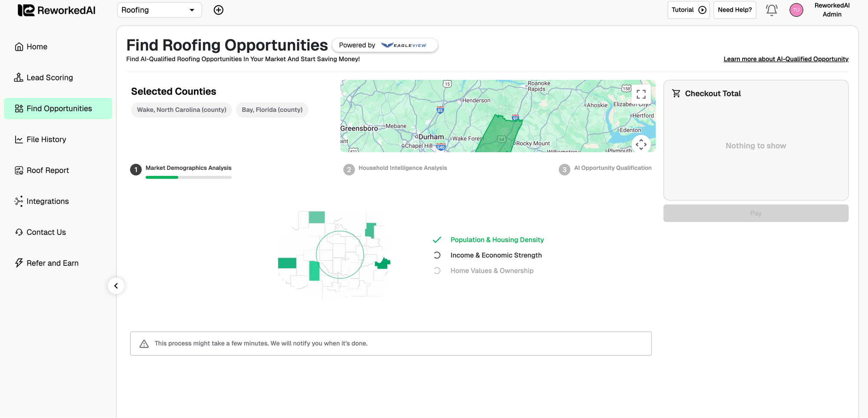The width and height of the screenshot is (868, 418).
Task: Click the notification bell icon
Action: pyautogui.click(x=771, y=10)
